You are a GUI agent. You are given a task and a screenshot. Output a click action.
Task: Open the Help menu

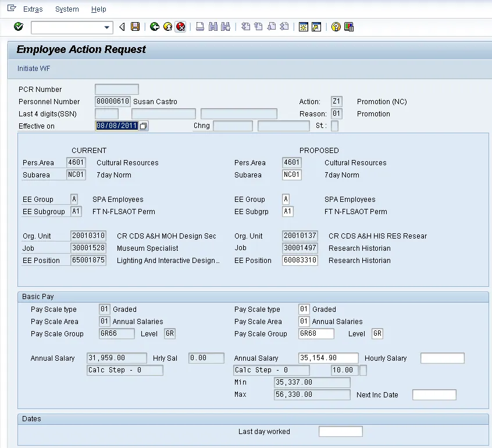[99, 9]
